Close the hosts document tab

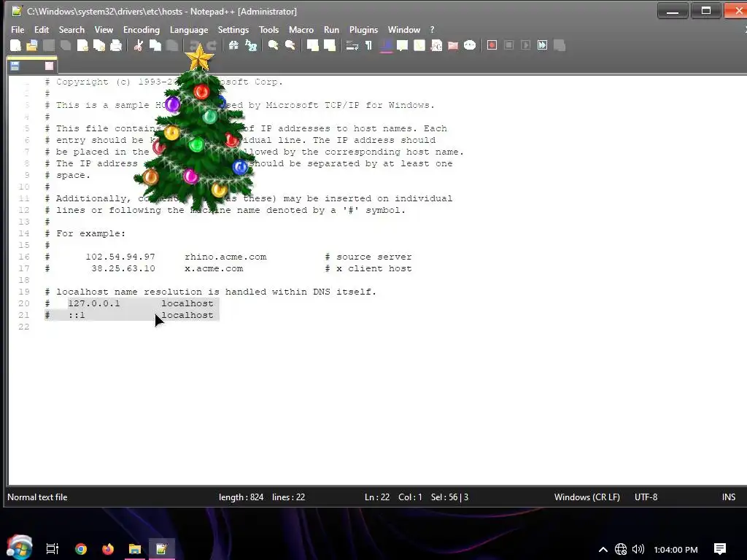point(49,66)
